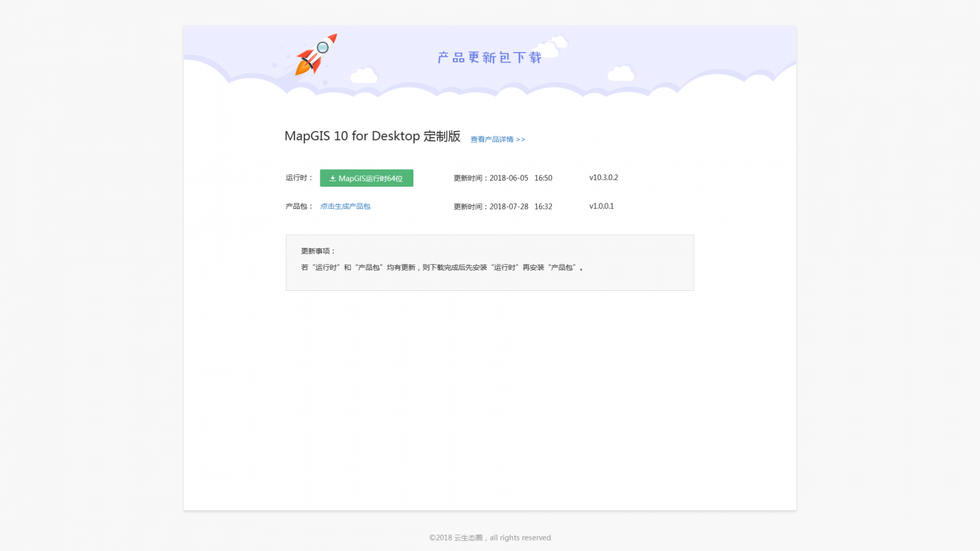This screenshot has height=551, width=980.
Task: Click the MapGIS 10 for Desktop 定制版 heading
Action: [x=372, y=136]
